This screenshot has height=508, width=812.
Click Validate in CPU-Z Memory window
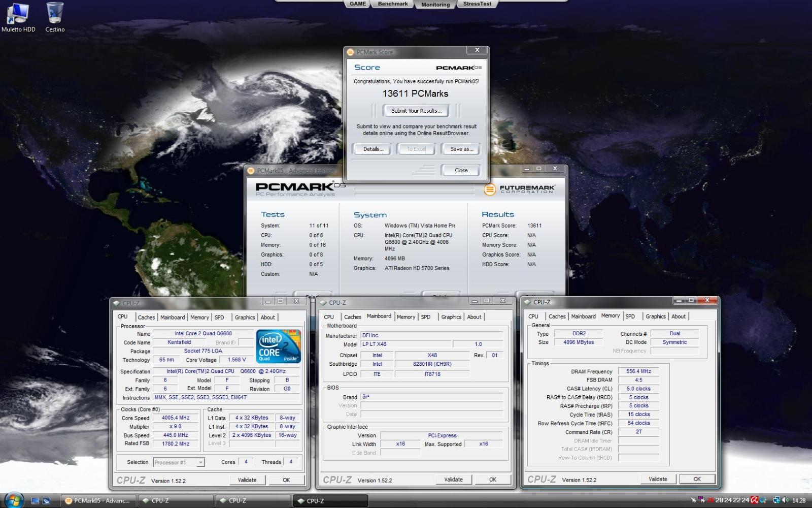point(658,479)
